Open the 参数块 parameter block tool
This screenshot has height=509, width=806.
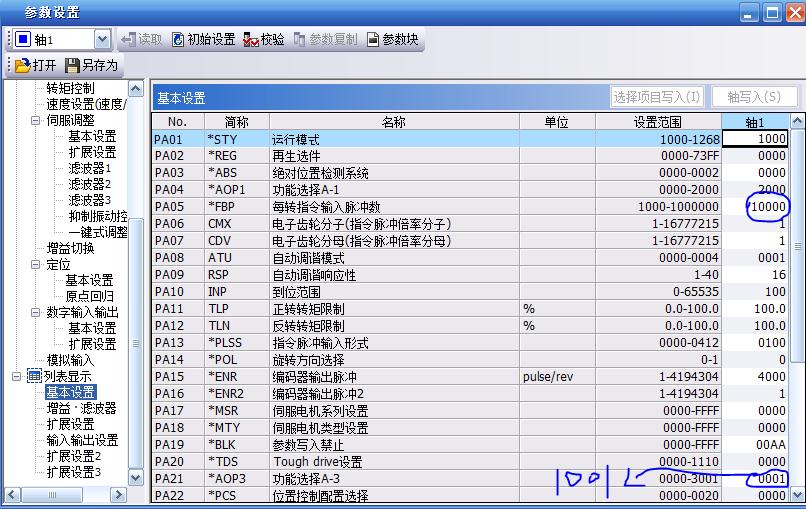pos(373,40)
